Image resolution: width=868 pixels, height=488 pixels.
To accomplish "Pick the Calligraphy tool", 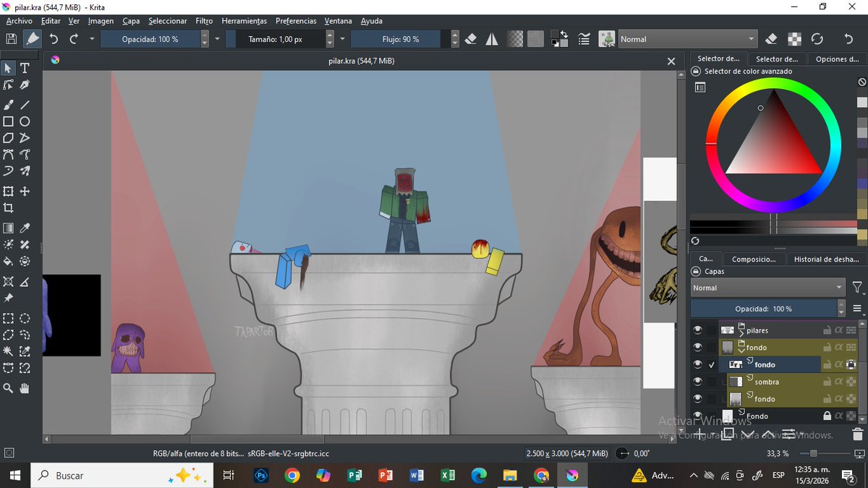I will pos(25,85).
